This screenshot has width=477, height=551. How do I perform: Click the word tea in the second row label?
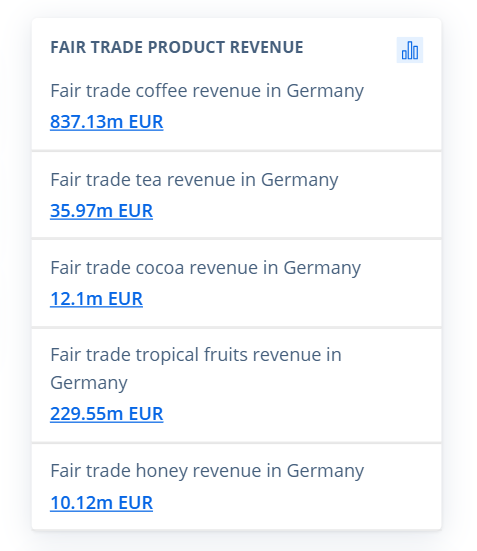point(149,180)
